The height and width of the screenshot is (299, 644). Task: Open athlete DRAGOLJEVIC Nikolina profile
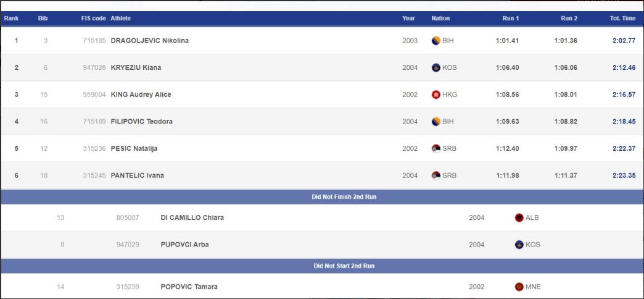point(149,41)
